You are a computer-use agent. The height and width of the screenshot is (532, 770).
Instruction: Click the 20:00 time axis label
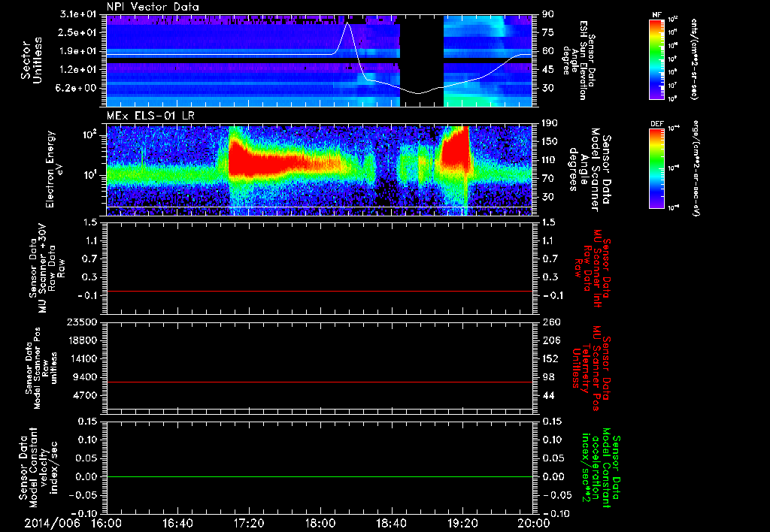point(534,523)
